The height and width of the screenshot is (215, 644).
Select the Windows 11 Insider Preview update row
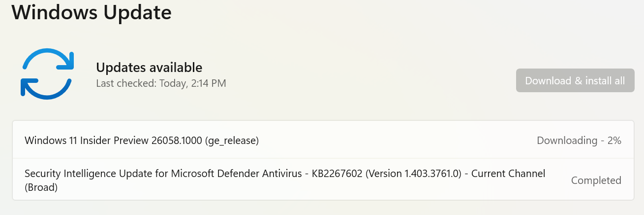coord(323,141)
